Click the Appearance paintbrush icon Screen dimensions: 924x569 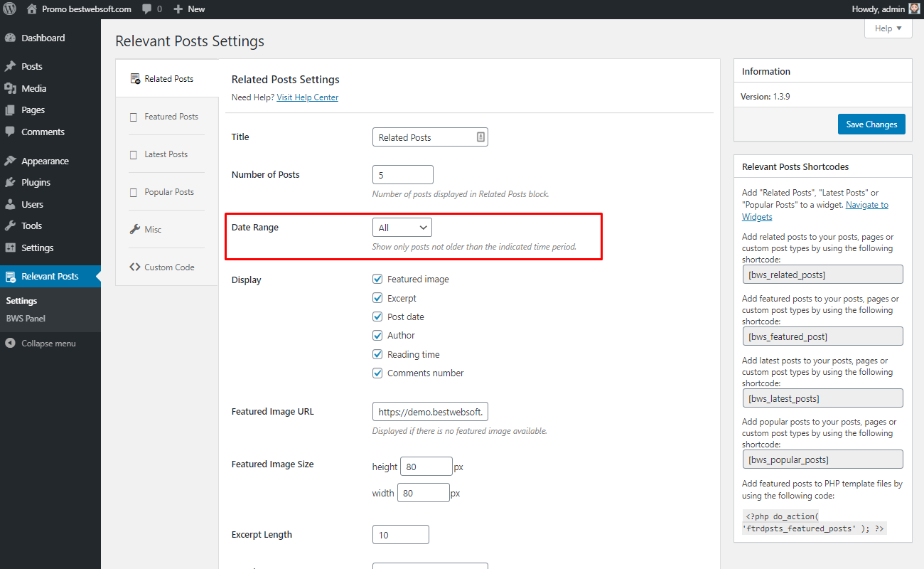[10, 161]
